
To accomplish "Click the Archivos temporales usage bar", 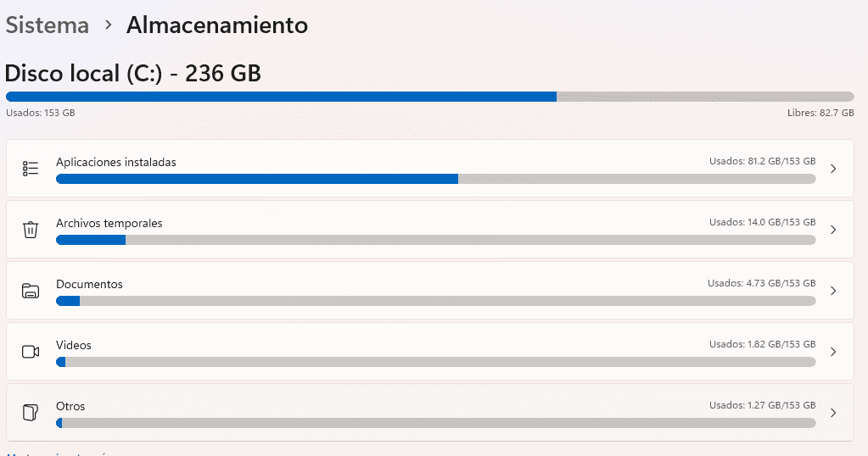I will (x=435, y=240).
